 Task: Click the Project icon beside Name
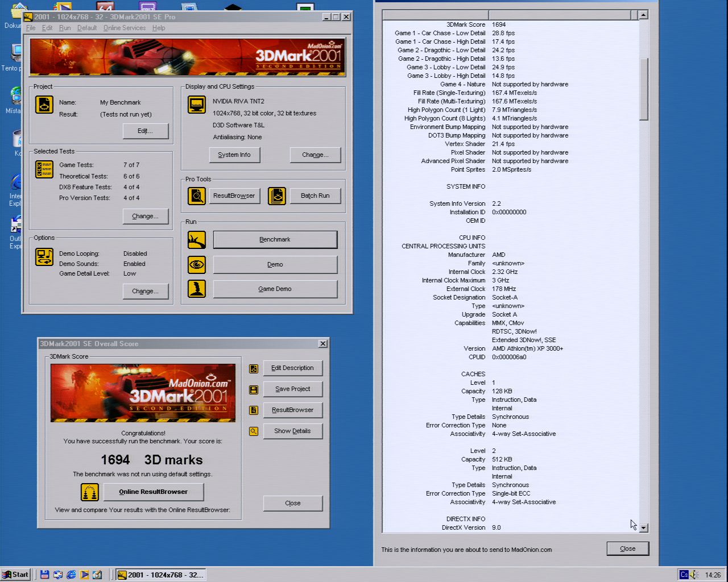[x=44, y=105]
